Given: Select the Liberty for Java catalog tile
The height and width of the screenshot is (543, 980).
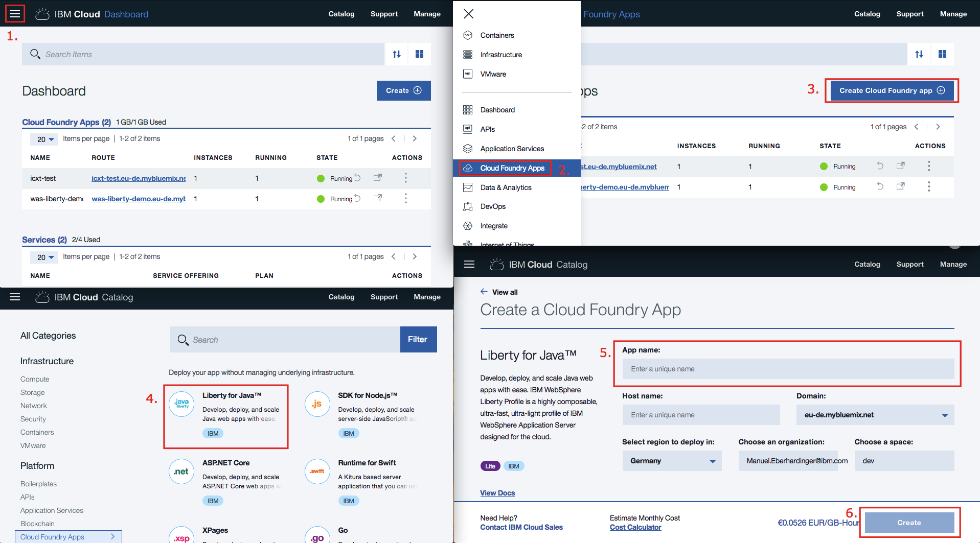Looking at the screenshot, I should click(x=226, y=416).
